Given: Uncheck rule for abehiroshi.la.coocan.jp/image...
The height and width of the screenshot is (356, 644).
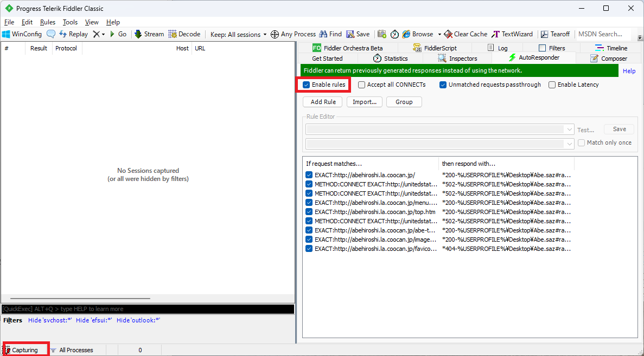Looking at the screenshot, I should click(x=309, y=240).
